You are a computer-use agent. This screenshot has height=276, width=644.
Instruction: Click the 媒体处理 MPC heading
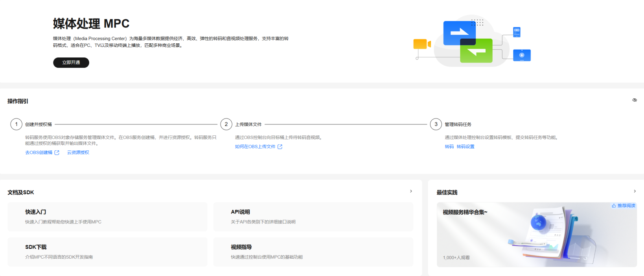91,24
